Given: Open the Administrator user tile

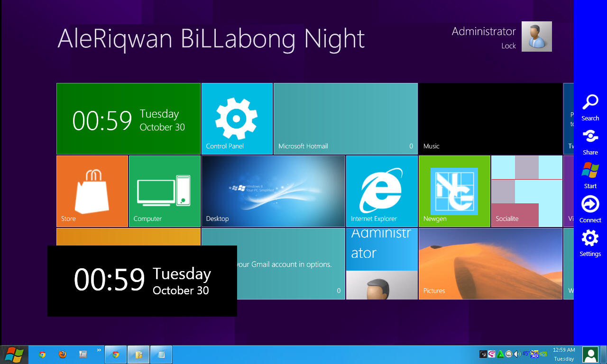Looking at the screenshot, I should tap(382, 264).
